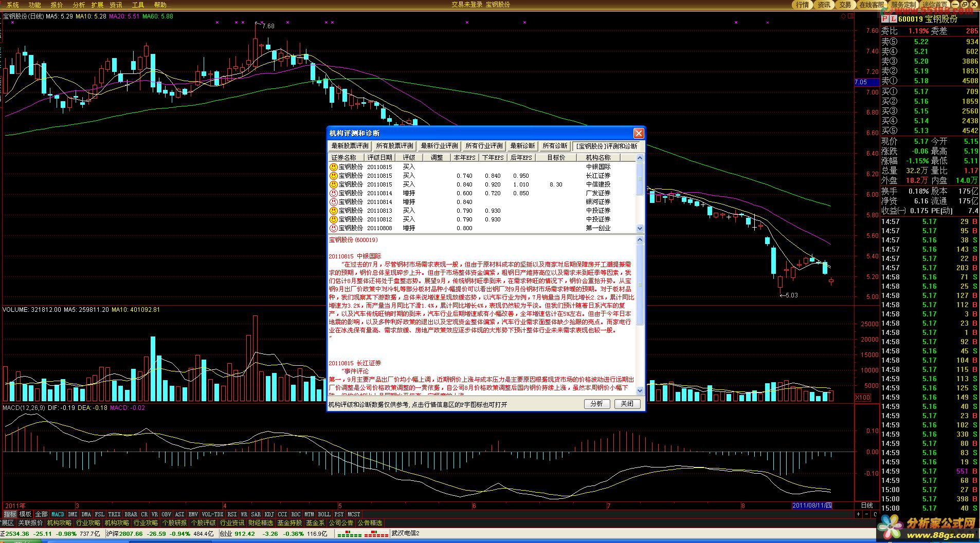Open the 帮助 menu
The image size is (980, 543).
[x=160, y=5]
